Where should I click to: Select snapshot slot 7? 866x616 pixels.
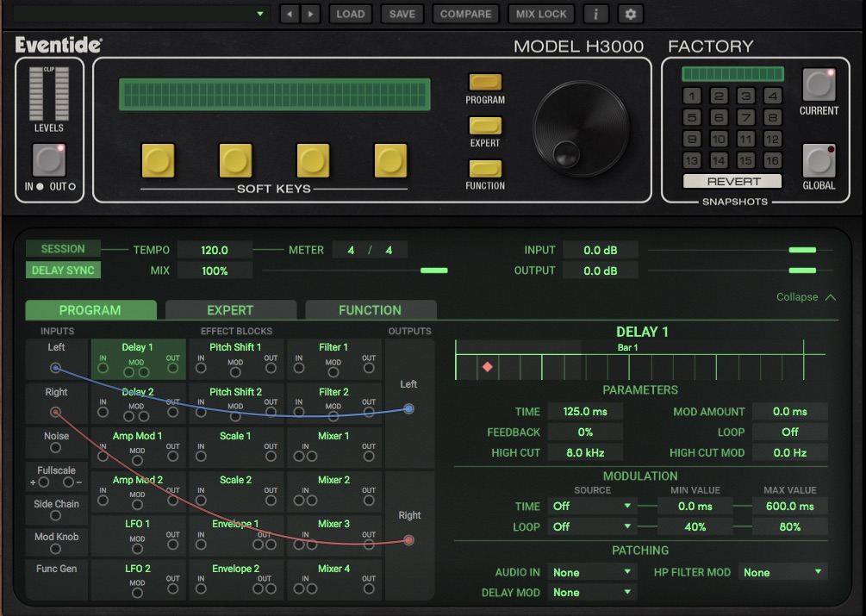coord(745,117)
